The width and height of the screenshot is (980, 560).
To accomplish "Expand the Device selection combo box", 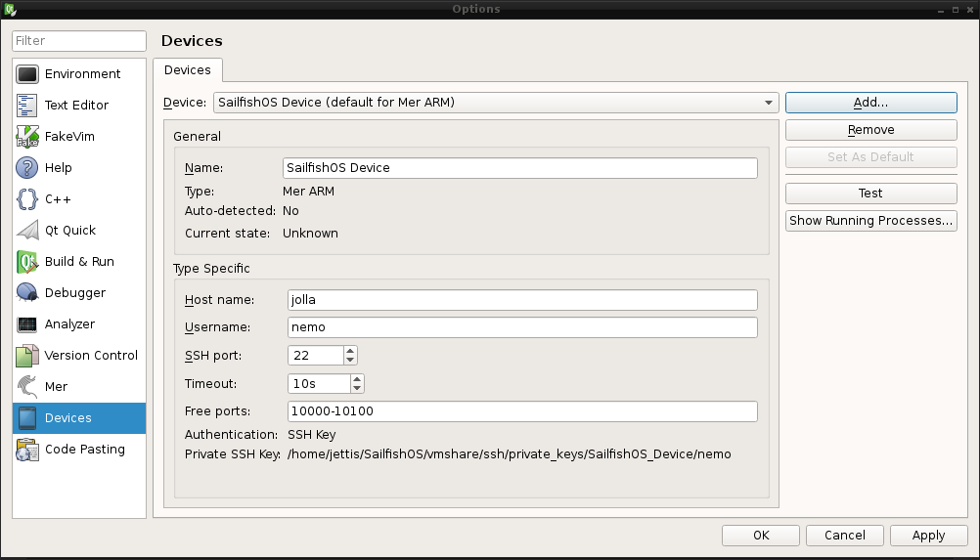I will click(496, 103).
